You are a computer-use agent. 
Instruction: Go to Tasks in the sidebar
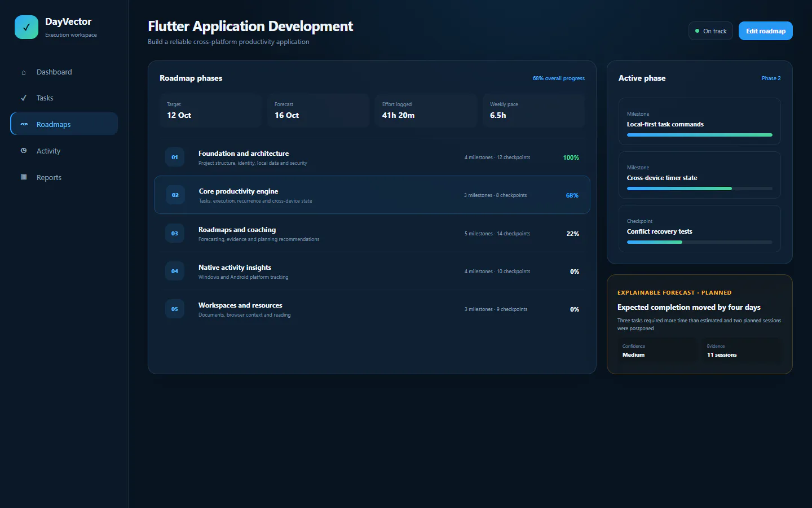(64, 98)
